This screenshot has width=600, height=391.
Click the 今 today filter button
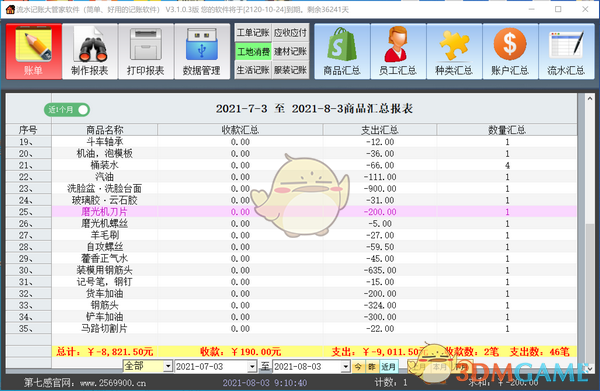pyautogui.click(x=358, y=367)
